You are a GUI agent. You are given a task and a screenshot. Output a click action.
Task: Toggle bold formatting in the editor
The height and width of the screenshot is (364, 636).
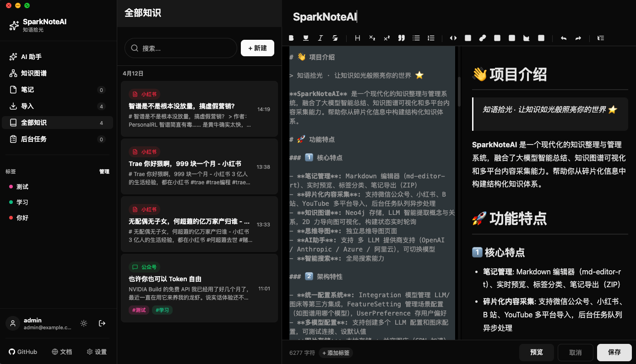(x=291, y=38)
